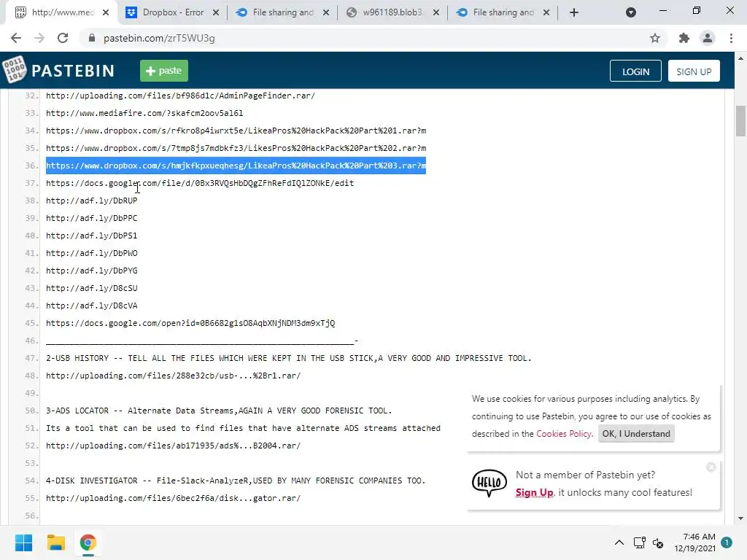The width and height of the screenshot is (747, 560).
Task: Open the notification badge in taskbar
Action: (727, 542)
